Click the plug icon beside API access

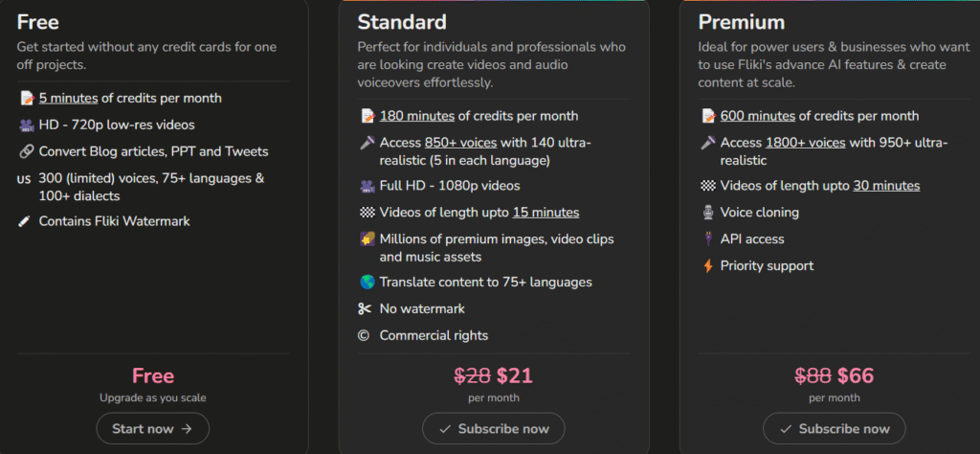tap(707, 239)
